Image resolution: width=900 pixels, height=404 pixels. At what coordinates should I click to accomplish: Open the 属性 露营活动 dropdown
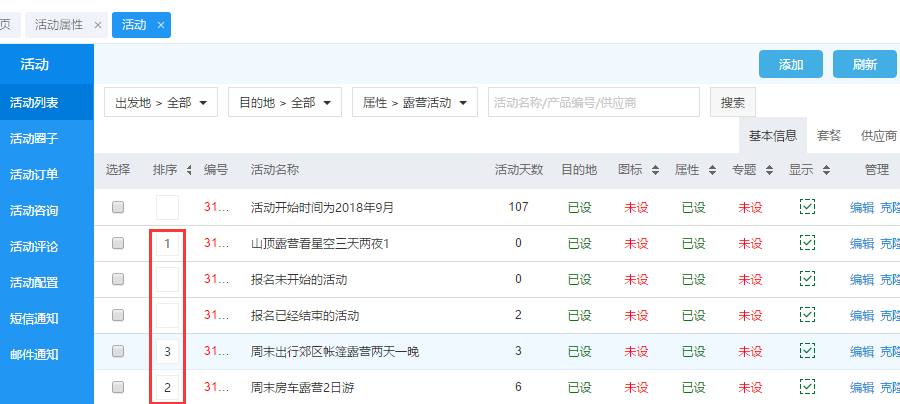pyautogui.click(x=414, y=102)
